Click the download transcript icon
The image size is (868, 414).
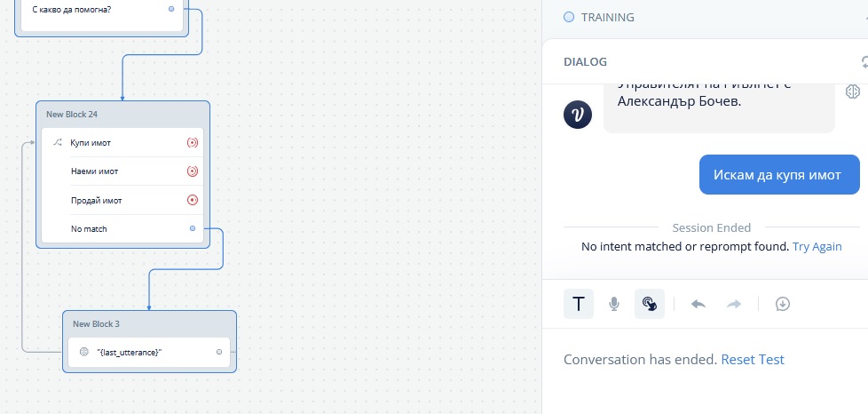783,304
